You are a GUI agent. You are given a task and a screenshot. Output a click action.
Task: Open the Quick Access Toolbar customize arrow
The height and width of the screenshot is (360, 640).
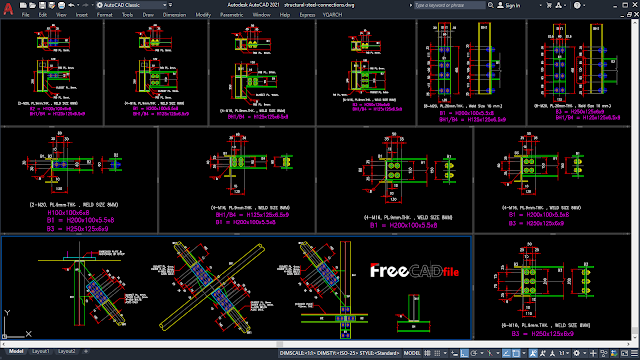171,5
